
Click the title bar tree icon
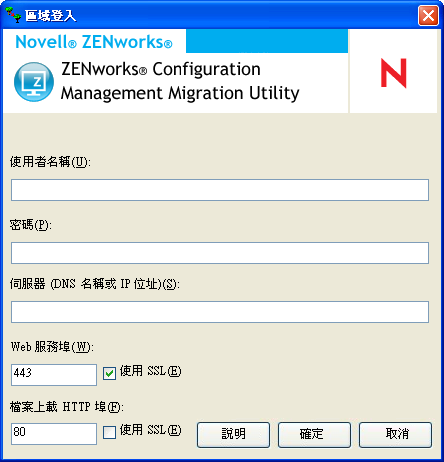[13, 15]
